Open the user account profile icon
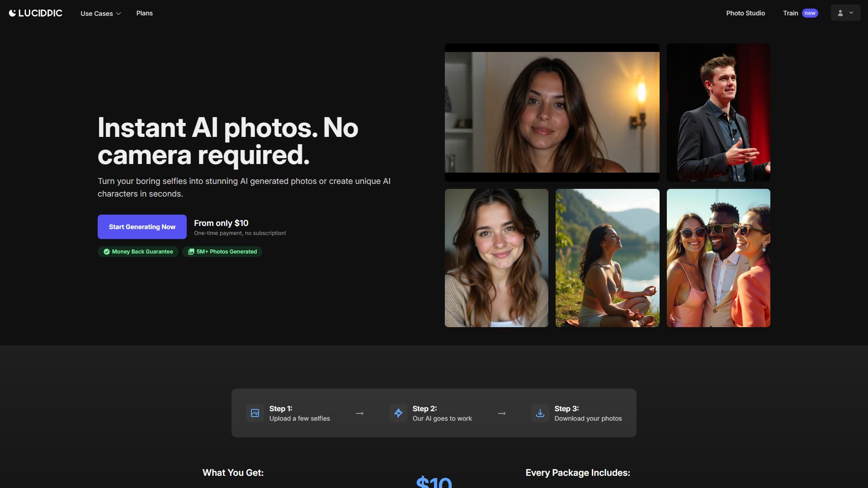 [840, 13]
